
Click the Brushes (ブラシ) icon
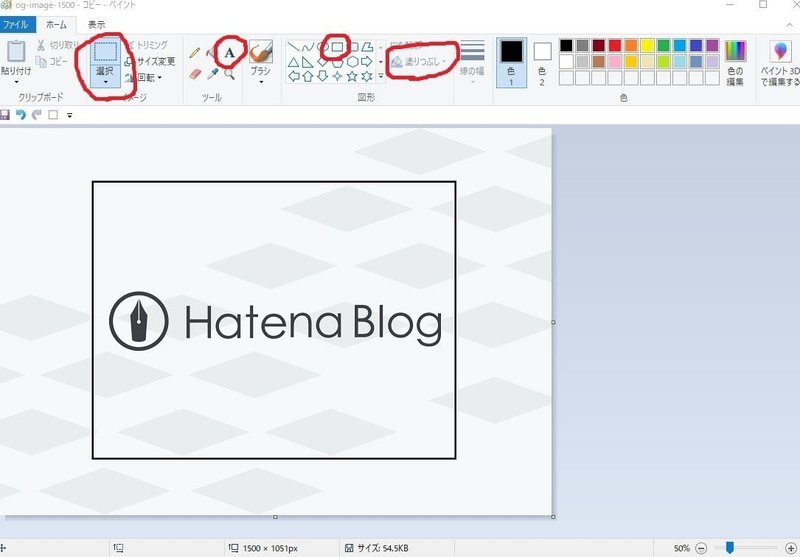tap(261, 52)
